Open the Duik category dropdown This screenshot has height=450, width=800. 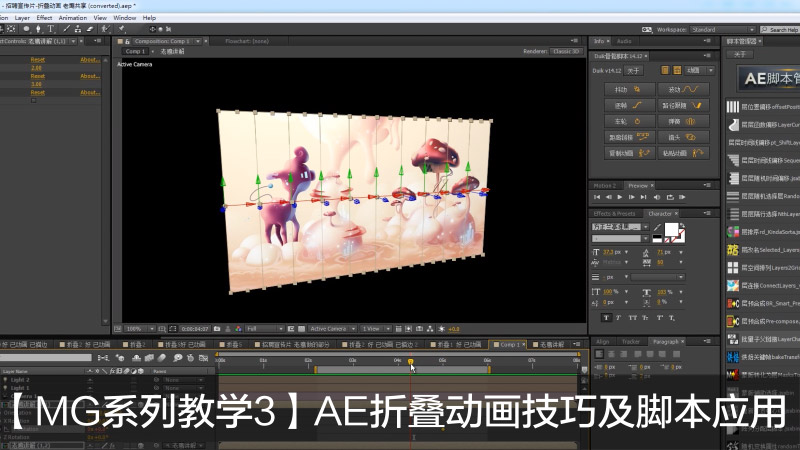pos(699,70)
